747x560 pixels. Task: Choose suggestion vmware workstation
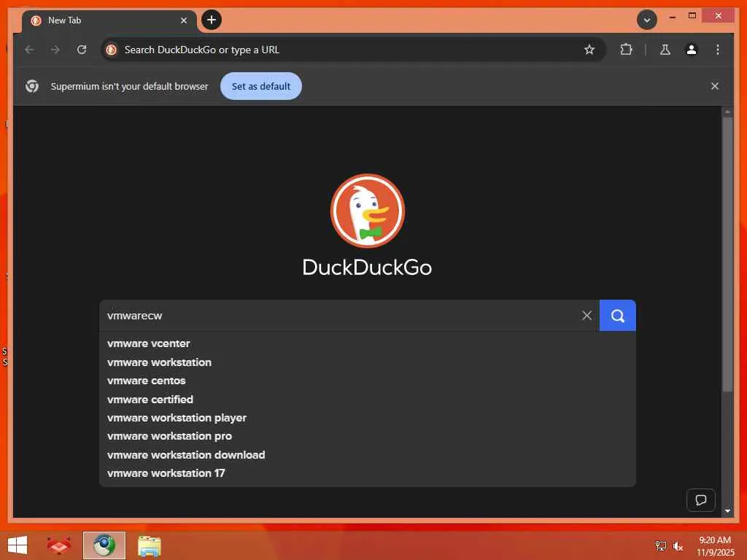pos(368,362)
